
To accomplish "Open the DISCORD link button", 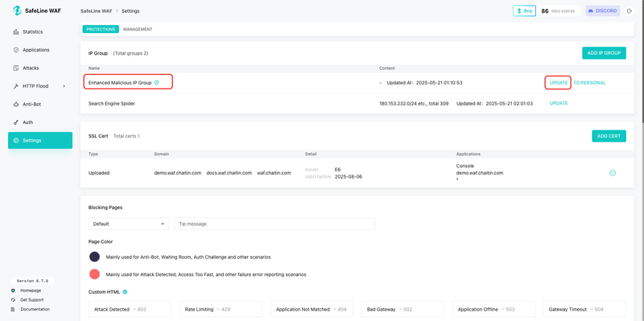I will point(602,10).
